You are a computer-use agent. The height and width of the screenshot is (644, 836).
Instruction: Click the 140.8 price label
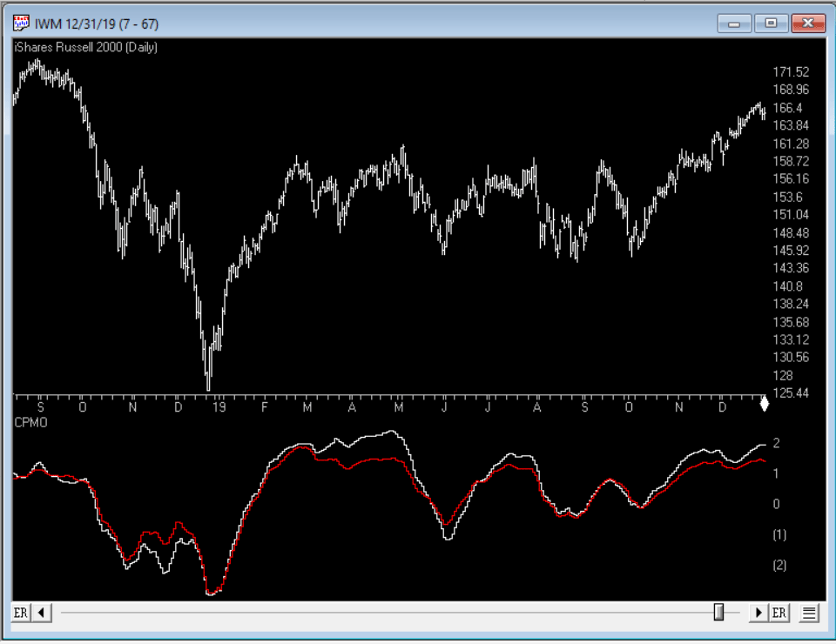click(787, 286)
